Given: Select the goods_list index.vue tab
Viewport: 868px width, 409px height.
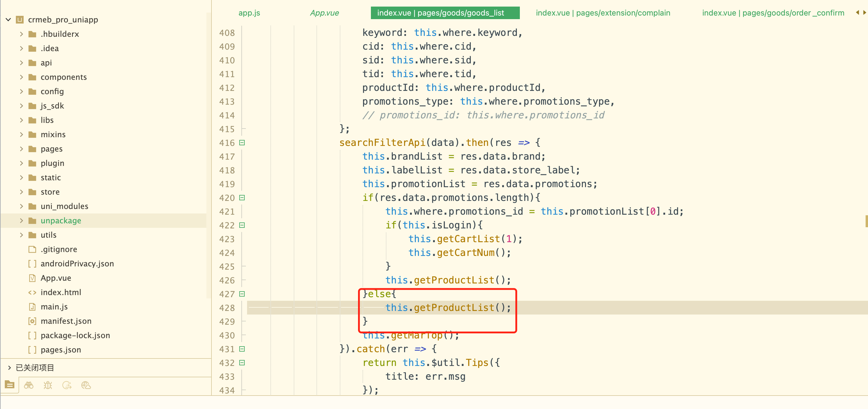Looking at the screenshot, I should tap(445, 13).
